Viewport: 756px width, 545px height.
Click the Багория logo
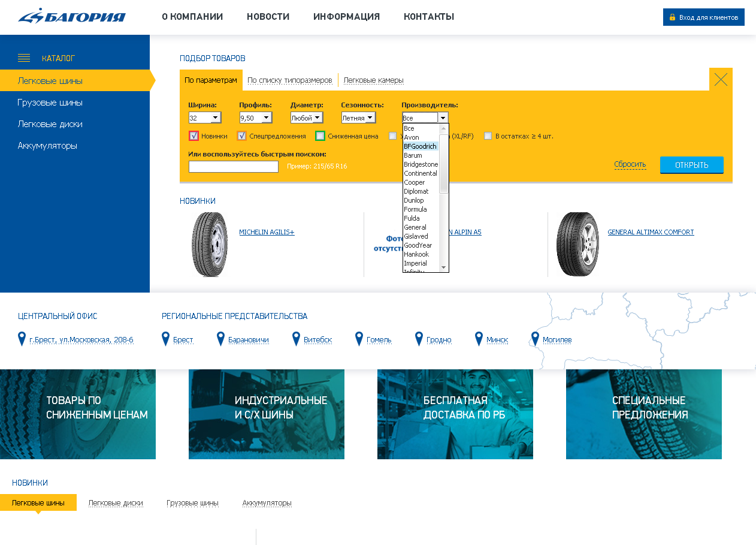click(x=72, y=16)
